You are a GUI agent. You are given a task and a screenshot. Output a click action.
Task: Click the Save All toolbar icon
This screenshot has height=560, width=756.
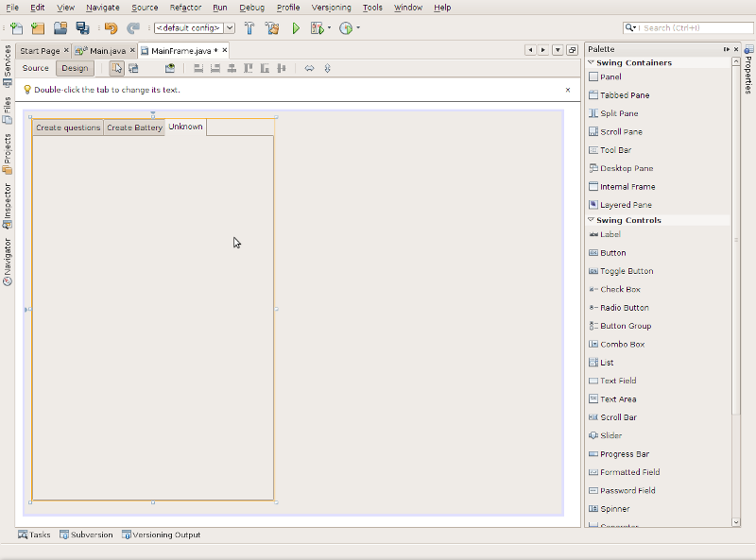click(82, 28)
